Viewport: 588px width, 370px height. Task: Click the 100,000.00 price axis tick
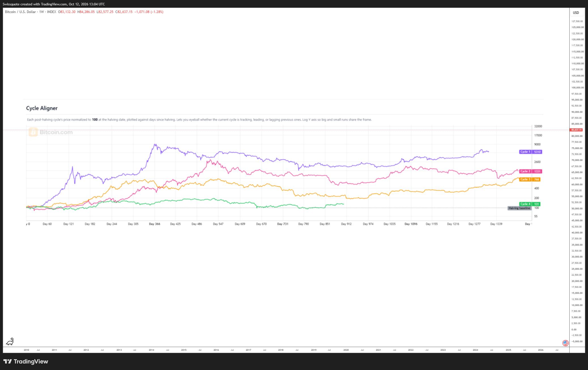(578, 88)
